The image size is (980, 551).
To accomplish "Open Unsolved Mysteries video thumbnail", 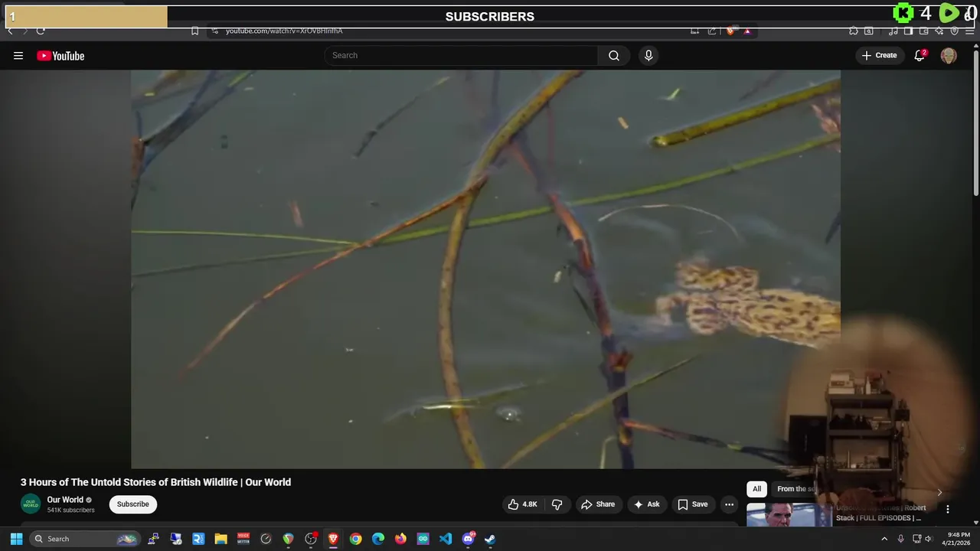I will 789,514.
